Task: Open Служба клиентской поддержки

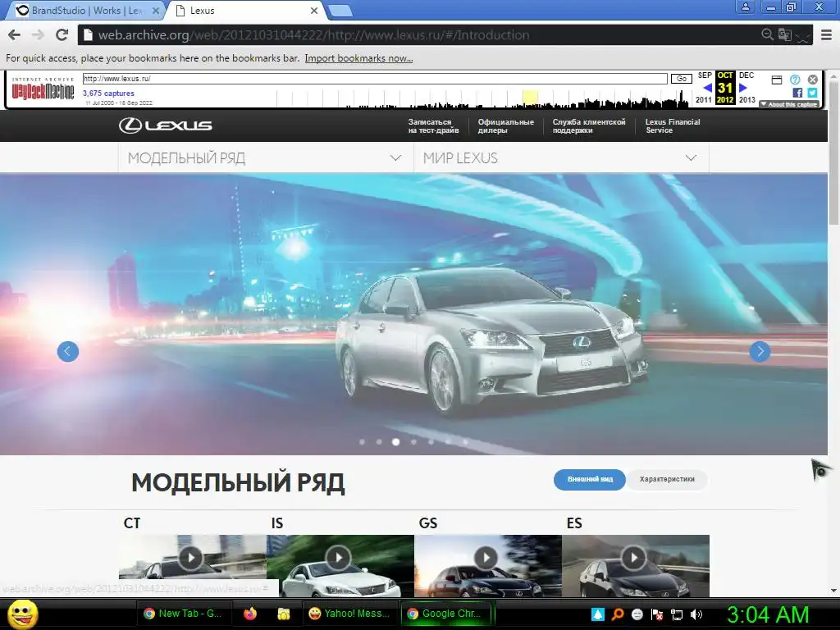Action: pyautogui.click(x=589, y=126)
